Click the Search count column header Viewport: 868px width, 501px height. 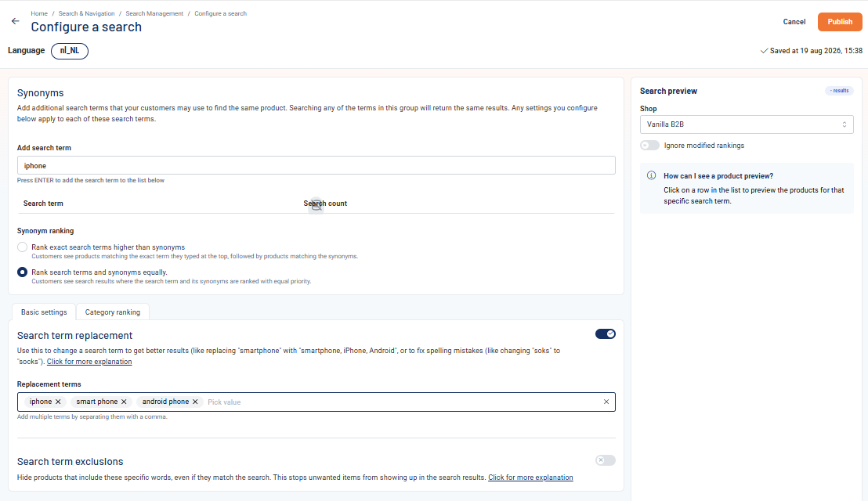click(x=325, y=204)
